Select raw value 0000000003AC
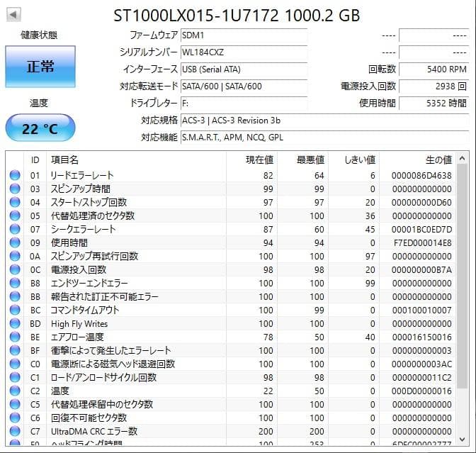The width and height of the screenshot is (476, 453). pos(421,364)
